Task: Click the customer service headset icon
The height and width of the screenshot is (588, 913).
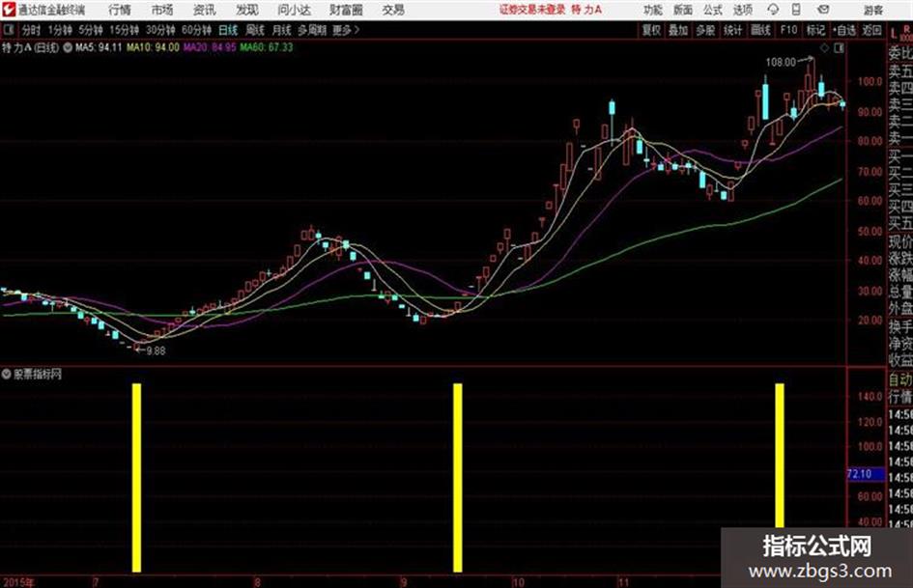Action: click(773, 10)
